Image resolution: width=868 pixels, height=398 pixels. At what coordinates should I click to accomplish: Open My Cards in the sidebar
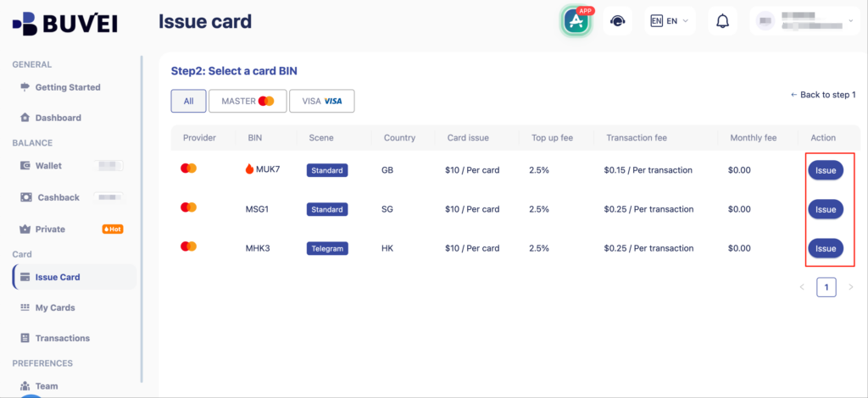point(54,307)
